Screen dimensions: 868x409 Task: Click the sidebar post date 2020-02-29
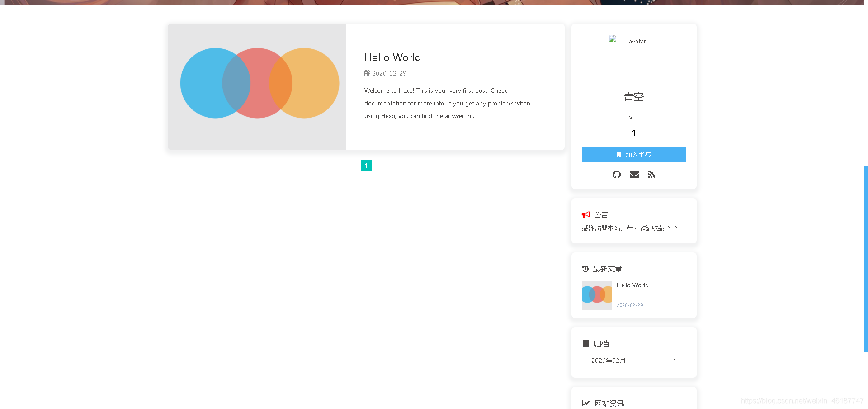pyautogui.click(x=630, y=305)
